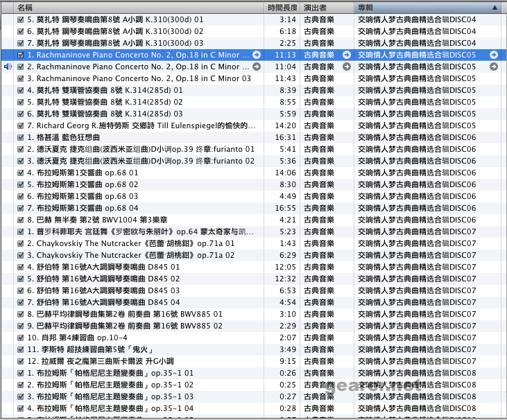Click artist arrow icon in selected 11:13 row

347,55
